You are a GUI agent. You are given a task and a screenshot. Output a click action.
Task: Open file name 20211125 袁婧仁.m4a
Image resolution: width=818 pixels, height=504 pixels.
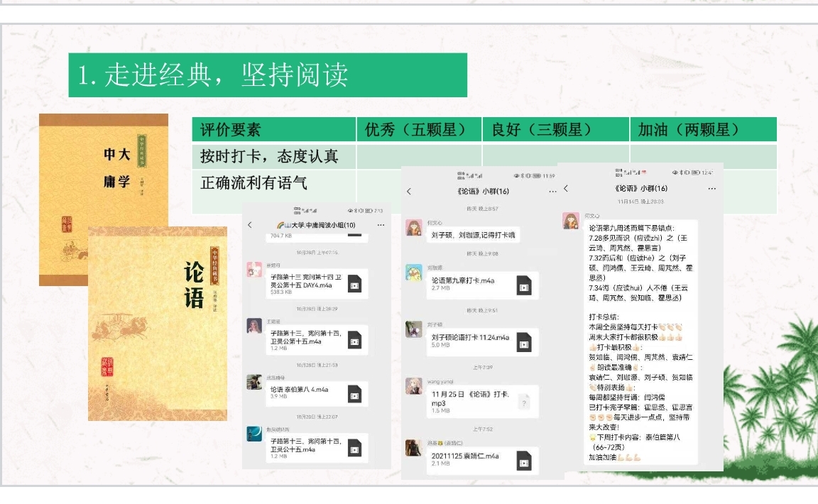(465, 456)
